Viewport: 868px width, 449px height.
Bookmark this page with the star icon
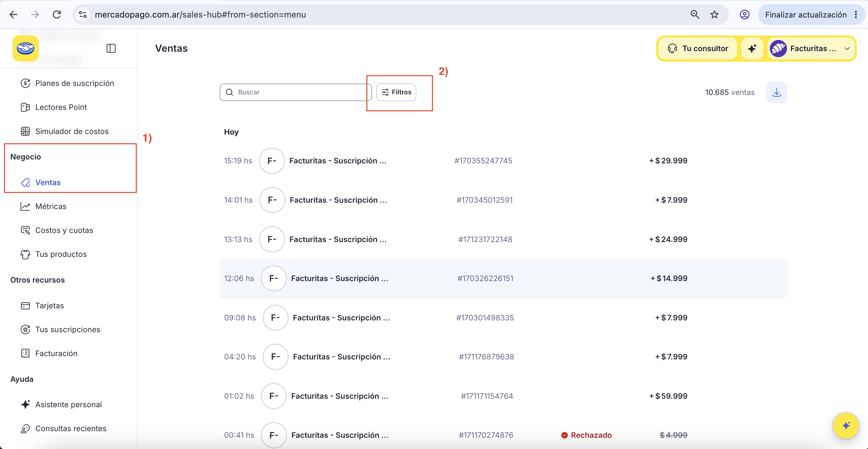point(714,15)
